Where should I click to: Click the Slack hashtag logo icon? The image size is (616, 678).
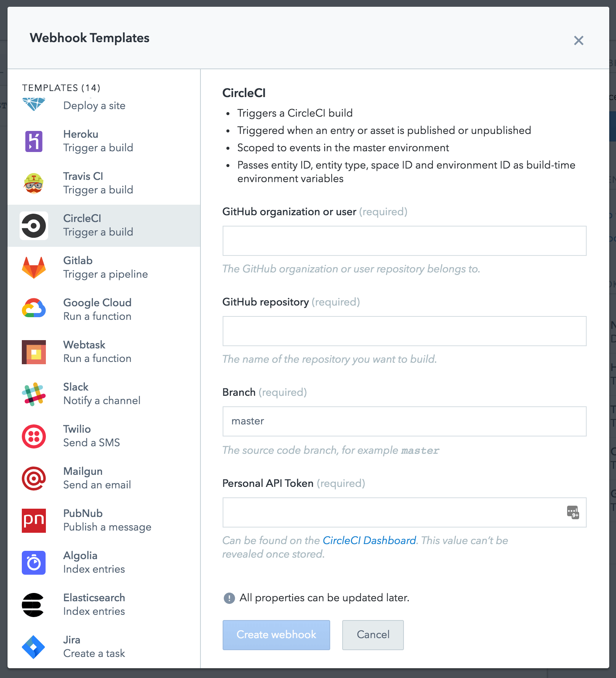point(34,394)
